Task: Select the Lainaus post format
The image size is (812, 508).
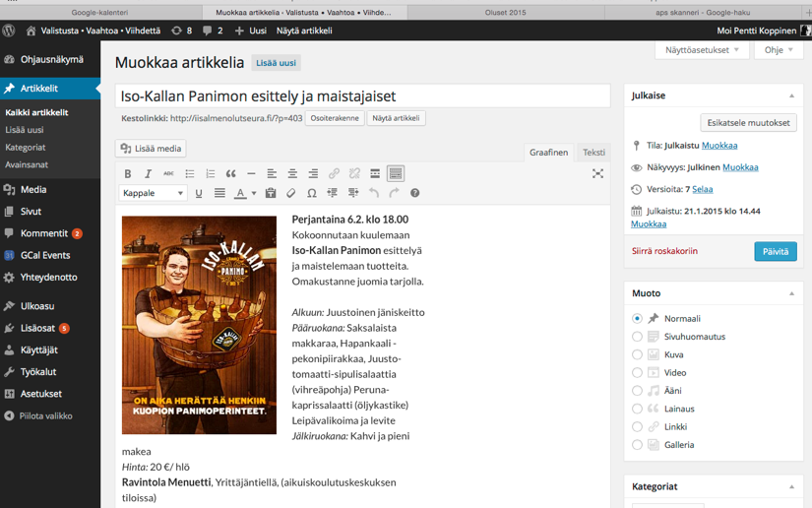Action: pos(637,409)
